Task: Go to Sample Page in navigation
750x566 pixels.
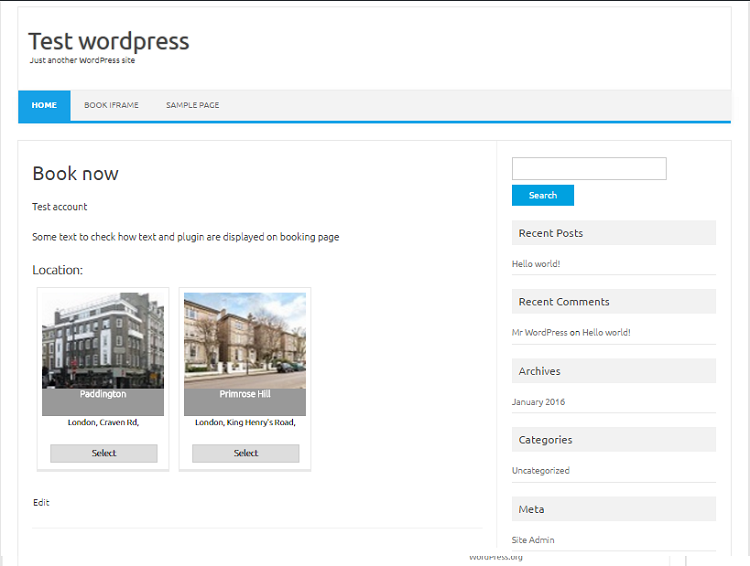Action: tap(192, 105)
